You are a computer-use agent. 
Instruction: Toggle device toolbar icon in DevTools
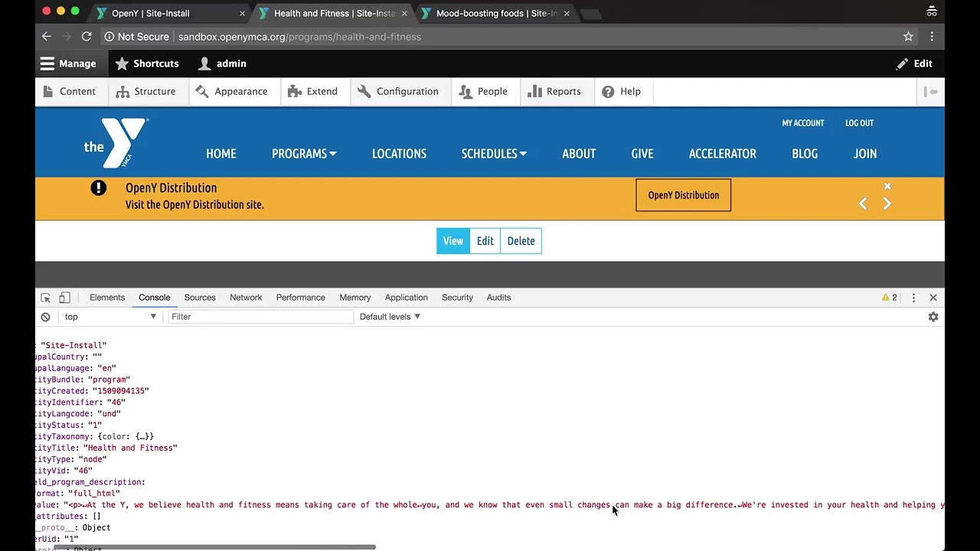tap(64, 298)
